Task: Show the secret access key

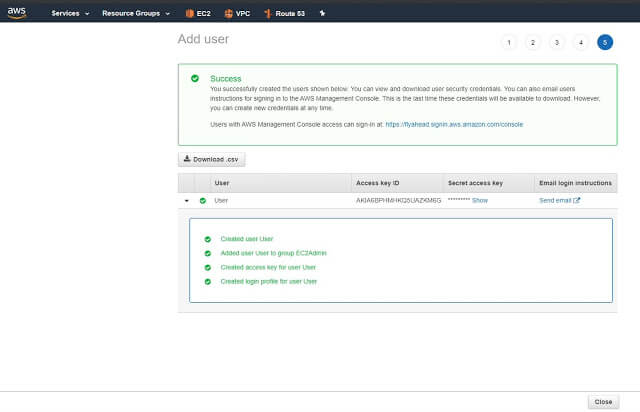Action: tap(480, 201)
